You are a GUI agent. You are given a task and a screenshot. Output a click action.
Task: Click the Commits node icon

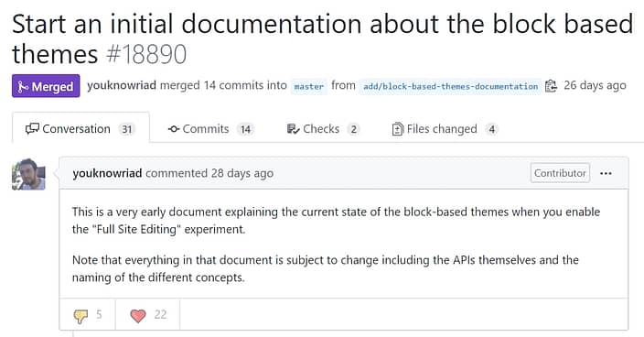[174, 129]
